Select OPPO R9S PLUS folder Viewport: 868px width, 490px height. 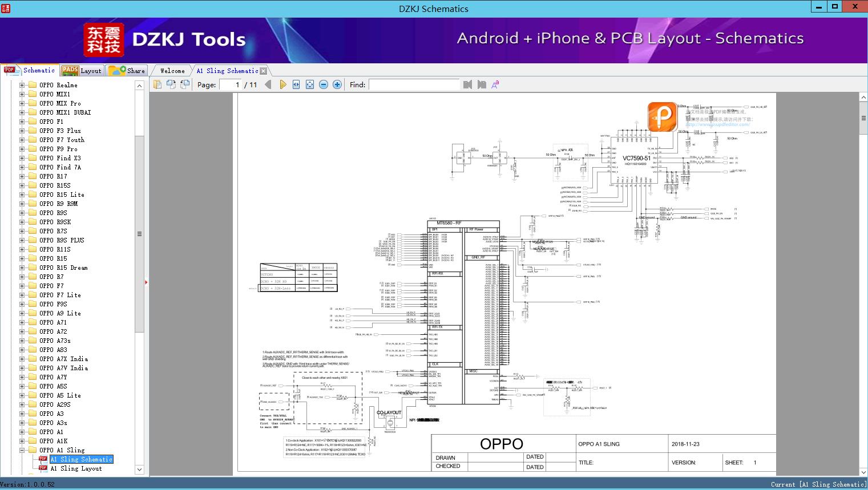[62, 240]
